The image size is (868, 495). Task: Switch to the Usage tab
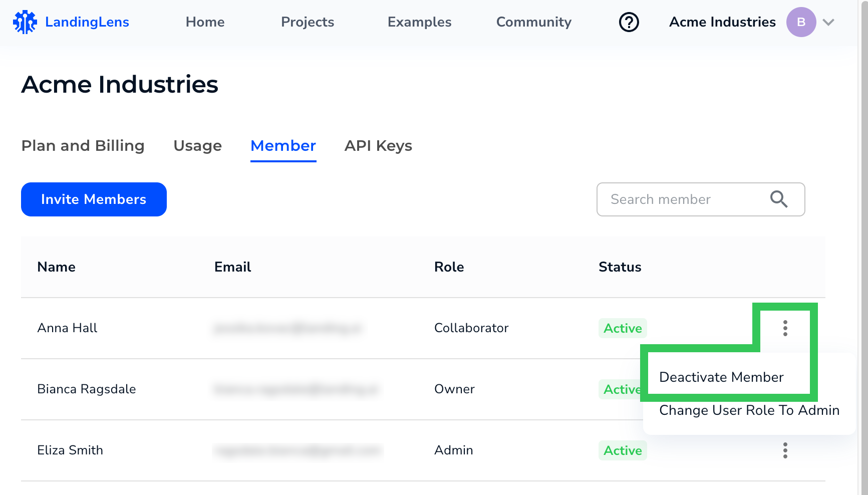198,146
